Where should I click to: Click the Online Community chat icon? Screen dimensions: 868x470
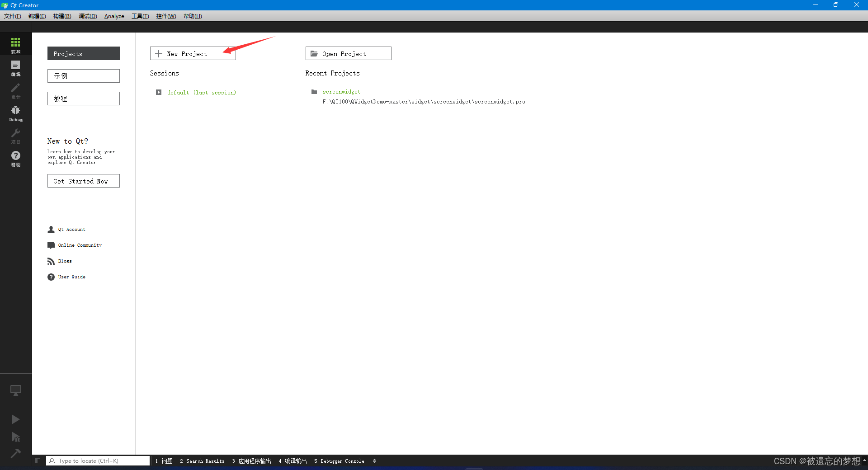pyautogui.click(x=51, y=245)
